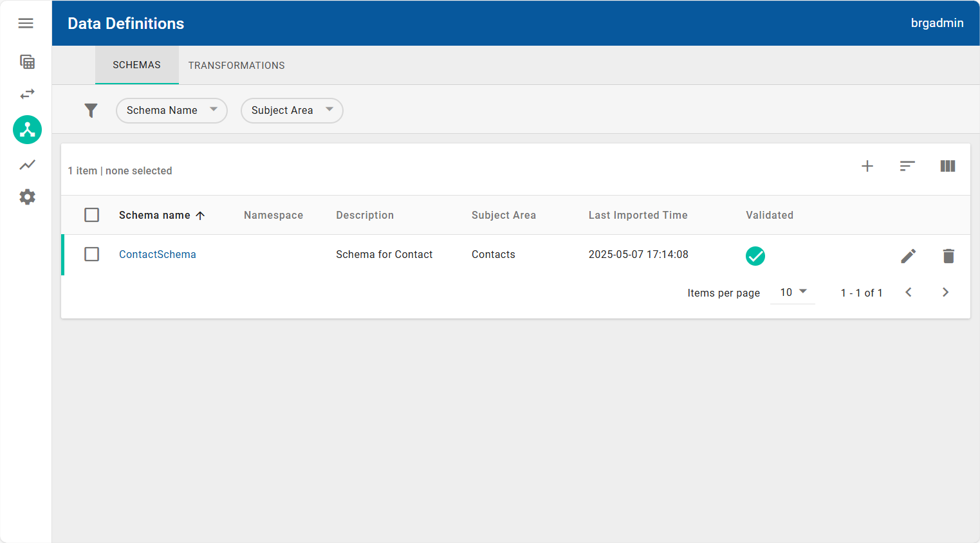Screen dimensions: 980x543
Task: Open the column chooser icon
Action: pos(947,166)
